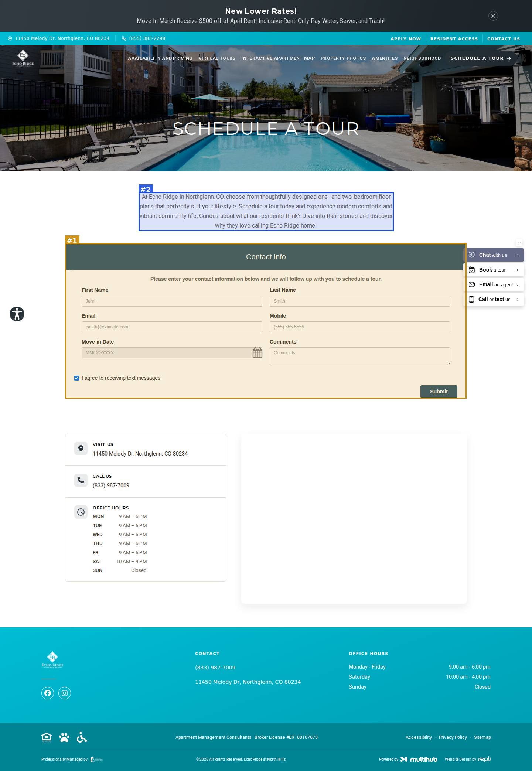The height and width of the screenshot is (771, 532).
Task: Click the Office Hours clock icon
Action: 81,512
